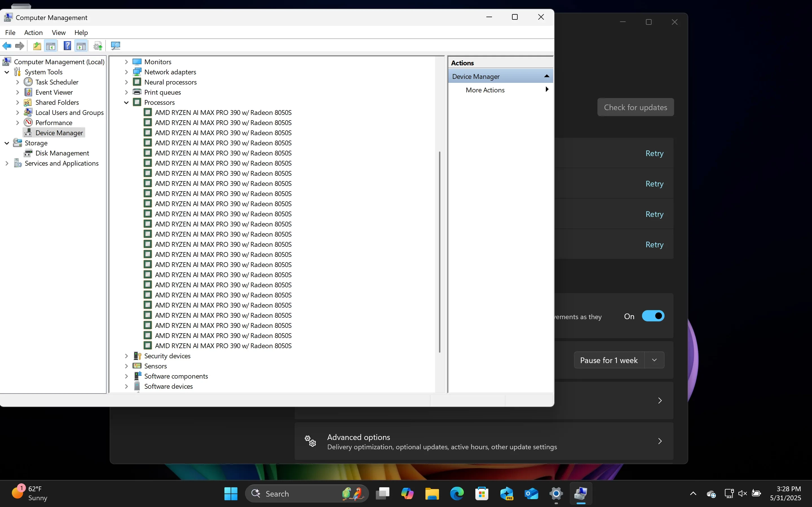Viewport: 812px width, 507px height.
Task: Click the first Retry link
Action: pyautogui.click(x=654, y=153)
